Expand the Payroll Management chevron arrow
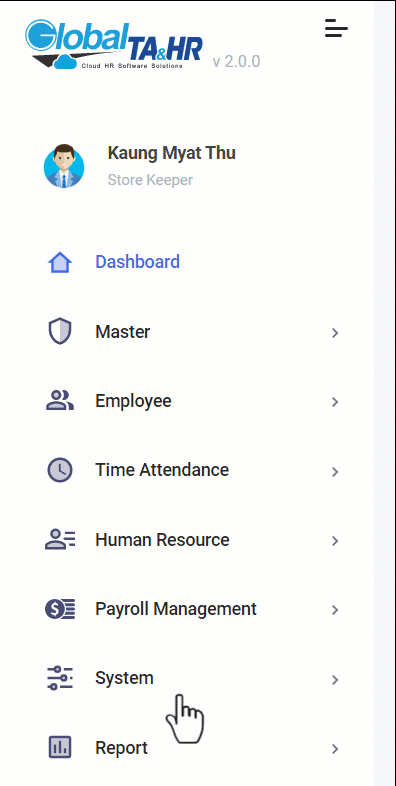Image resolution: width=396 pixels, height=786 pixels. coord(335,610)
